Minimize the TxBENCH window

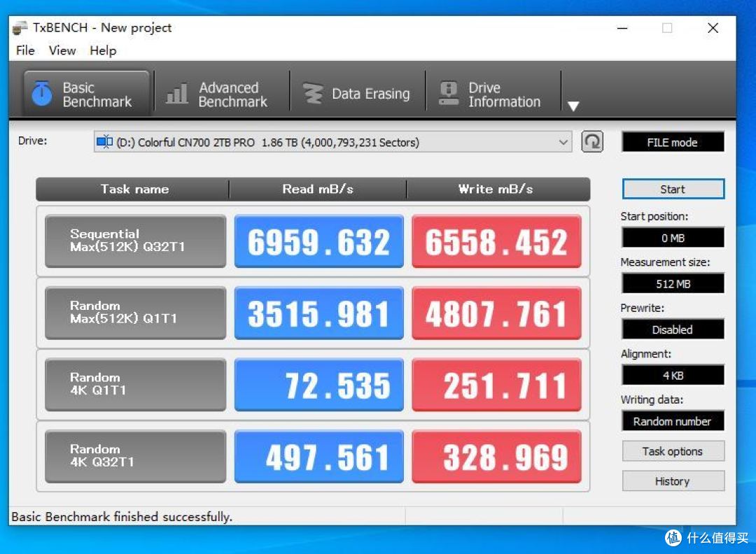point(622,28)
